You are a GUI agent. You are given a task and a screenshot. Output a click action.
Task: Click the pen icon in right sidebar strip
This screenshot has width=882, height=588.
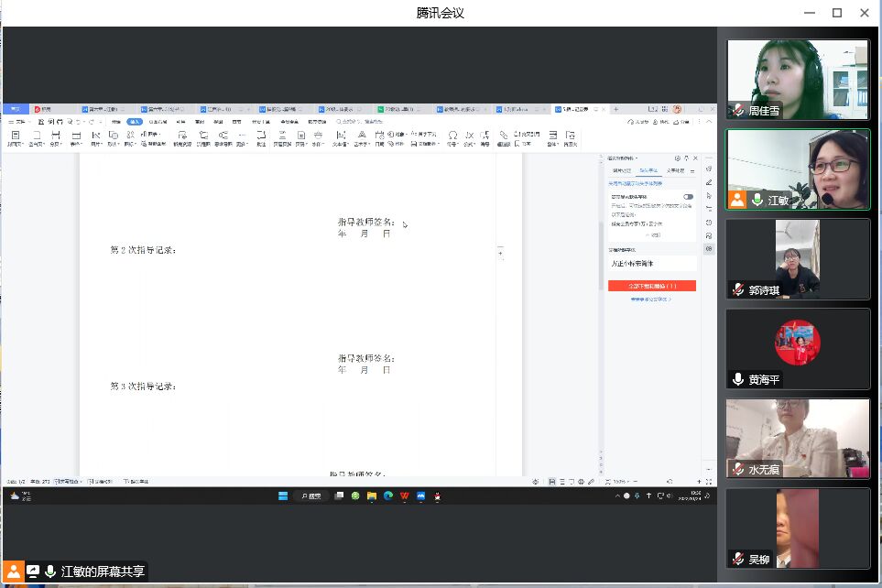tap(709, 181)
